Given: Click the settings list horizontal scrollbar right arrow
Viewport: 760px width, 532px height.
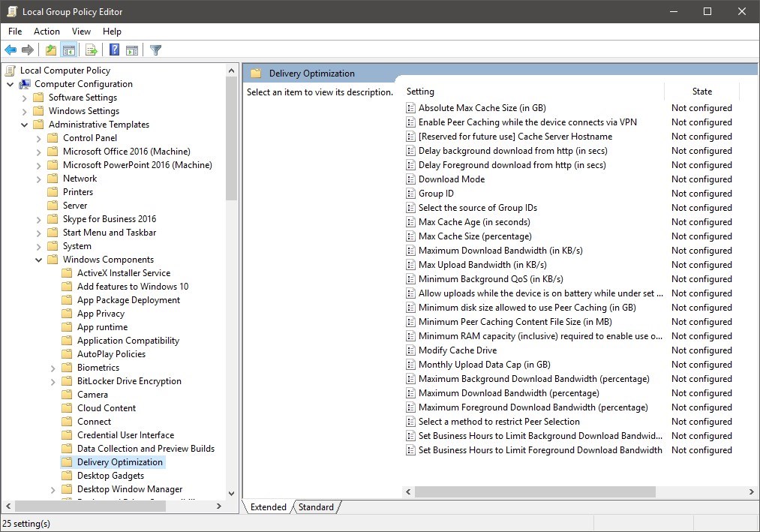Looking at the screenshot, I should point(752,492).
